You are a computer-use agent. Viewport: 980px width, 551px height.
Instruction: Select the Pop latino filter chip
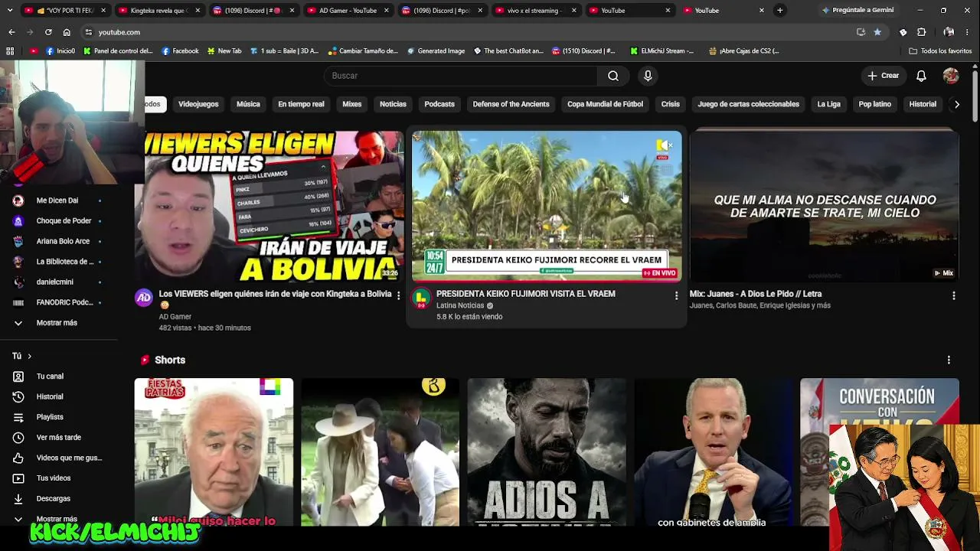click(x=875, y=104)
